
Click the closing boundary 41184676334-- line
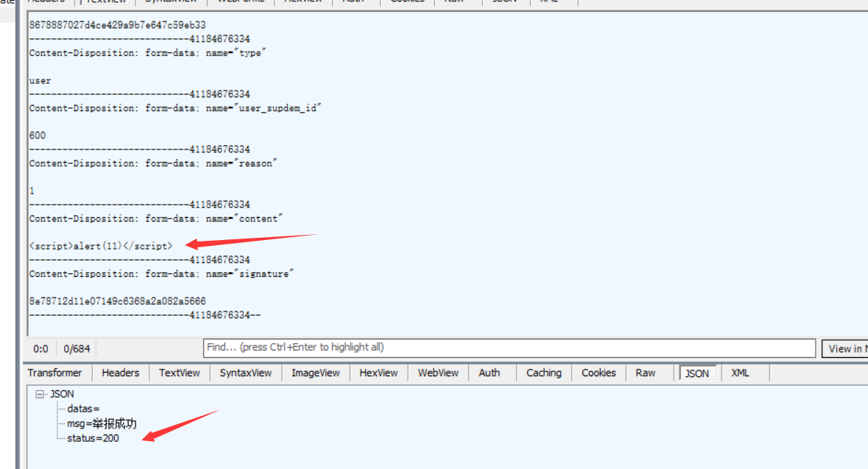click(x=145, y=315)
